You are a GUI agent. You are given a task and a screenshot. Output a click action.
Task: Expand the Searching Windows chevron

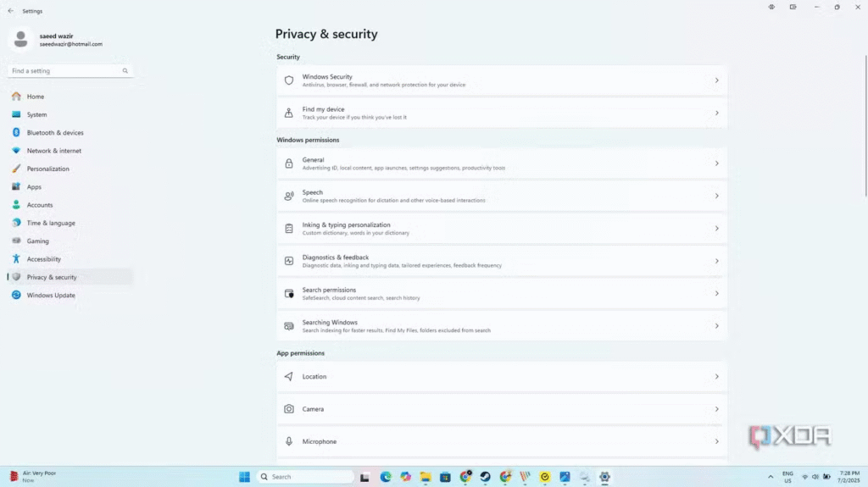pyautogui.click(x=716, y=326)
